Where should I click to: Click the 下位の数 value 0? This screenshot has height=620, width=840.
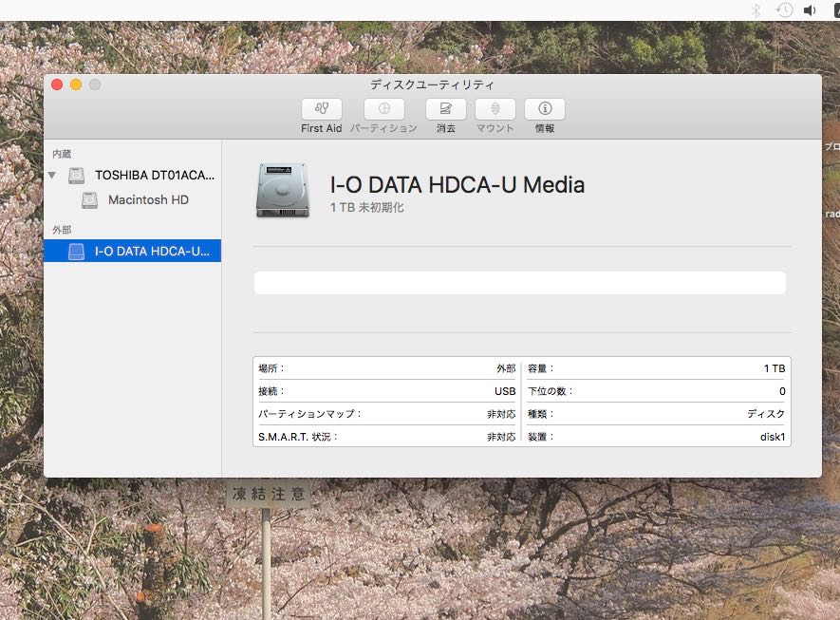782,391
